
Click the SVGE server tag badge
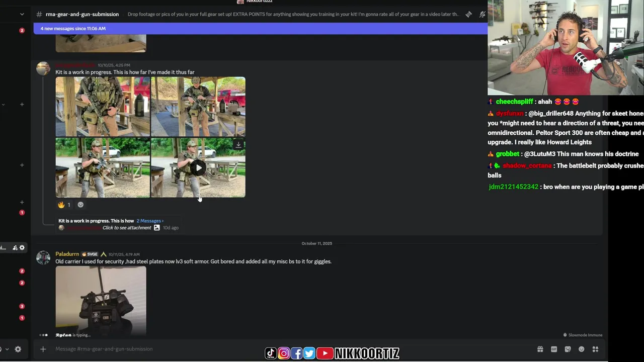tap(90, 254)
